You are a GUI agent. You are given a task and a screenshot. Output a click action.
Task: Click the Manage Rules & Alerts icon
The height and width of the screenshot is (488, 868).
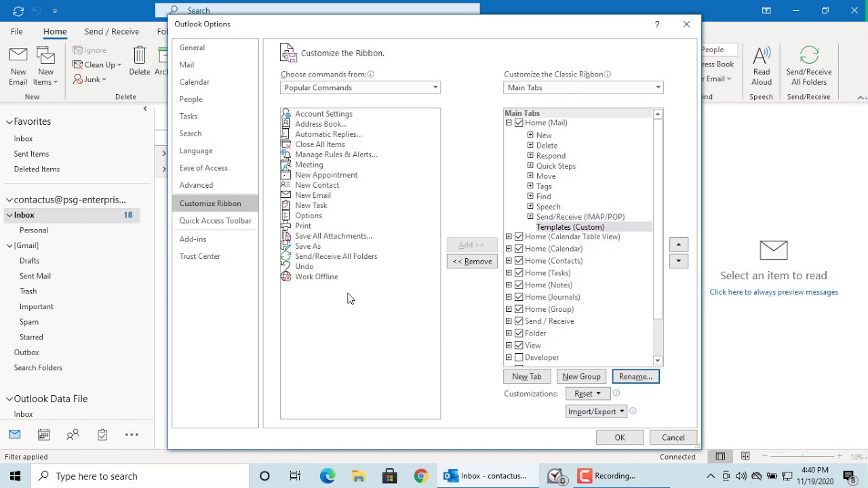point(285,155)
